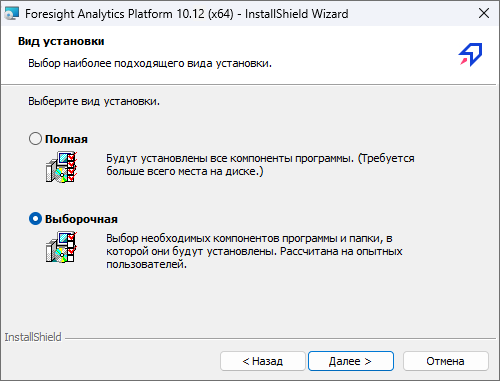Click the Выборочная installation icon with CD
This screenshot has width=500, height=381.
[x=62, y=247]
